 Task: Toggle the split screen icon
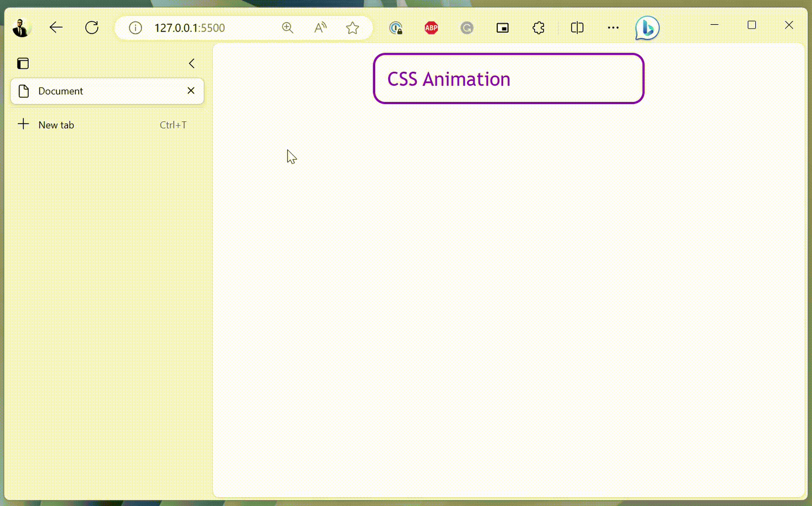click(x=577, y=28)
